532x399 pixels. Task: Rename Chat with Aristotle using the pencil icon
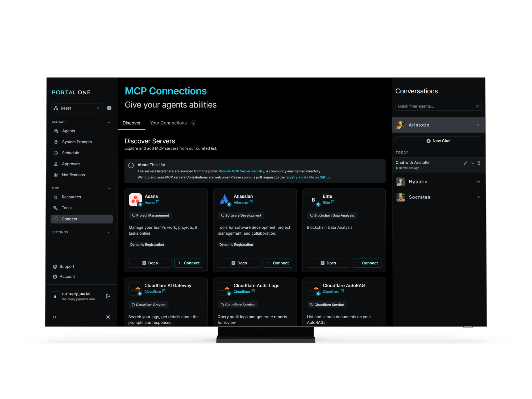click(465, 163)
